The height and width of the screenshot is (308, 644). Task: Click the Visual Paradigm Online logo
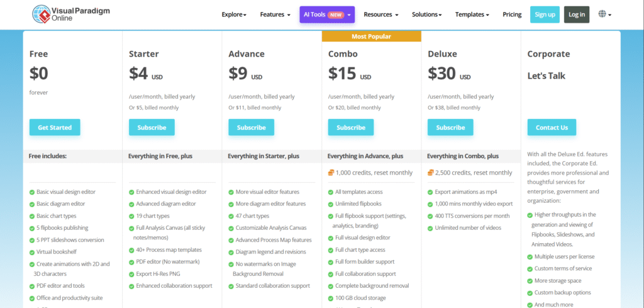[x=71, y=14]
